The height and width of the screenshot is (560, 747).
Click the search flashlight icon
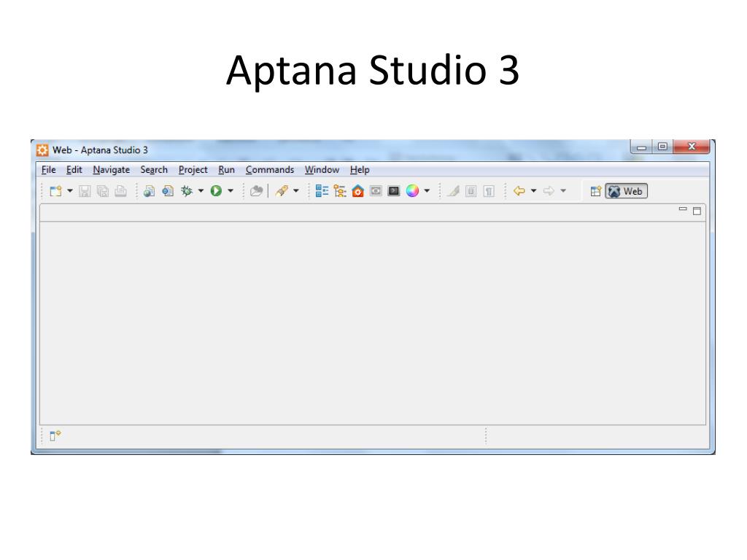tap(282, 191)
